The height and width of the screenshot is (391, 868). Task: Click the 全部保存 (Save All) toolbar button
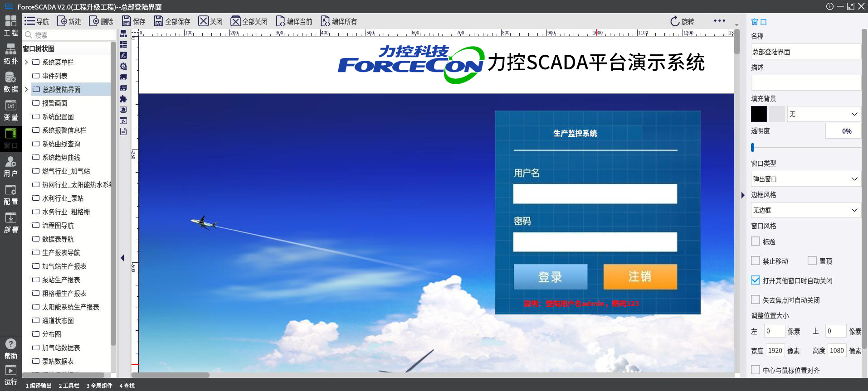tap(172, 21)
